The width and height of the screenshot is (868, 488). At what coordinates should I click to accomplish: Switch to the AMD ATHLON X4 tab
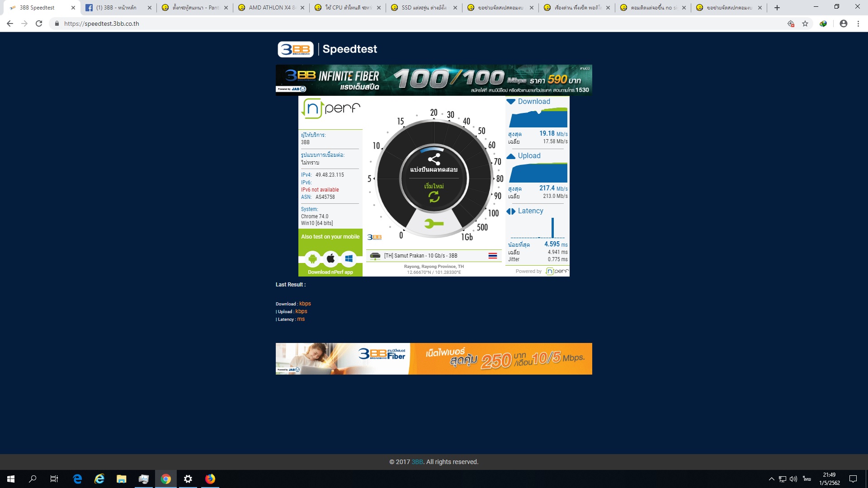pos(269,8)
